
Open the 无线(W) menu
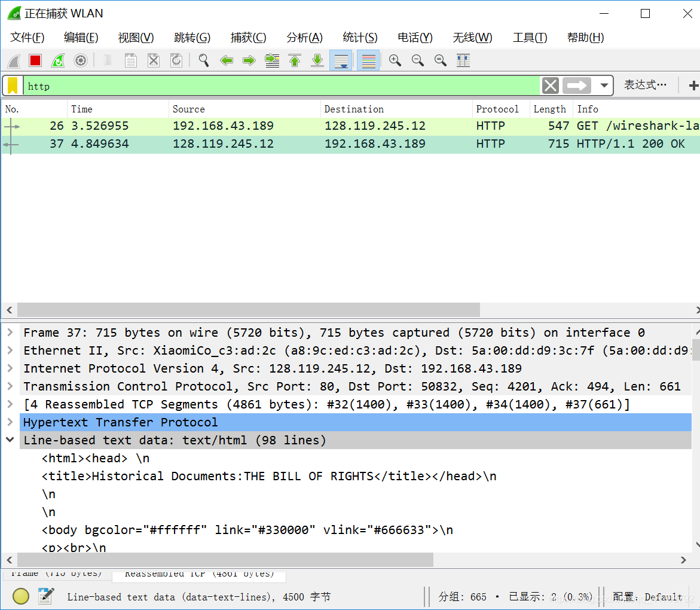472,38
